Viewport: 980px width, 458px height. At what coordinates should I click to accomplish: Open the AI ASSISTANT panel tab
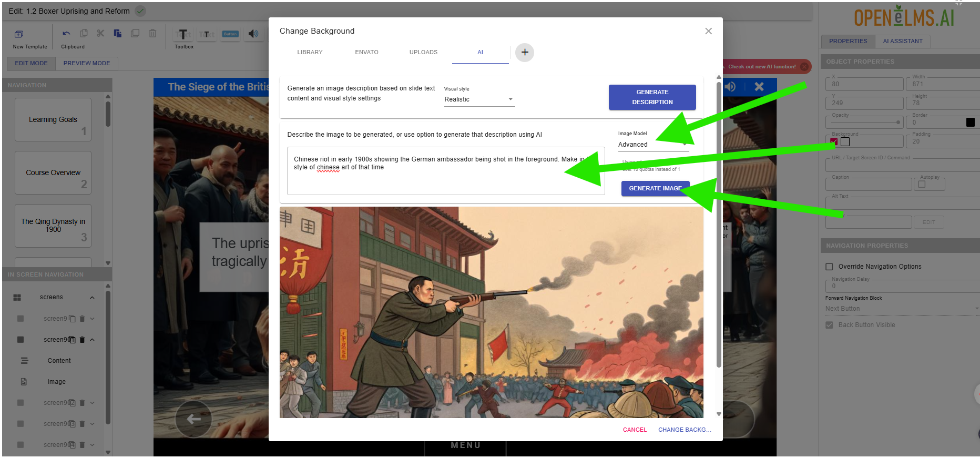[x=902, y=41]
